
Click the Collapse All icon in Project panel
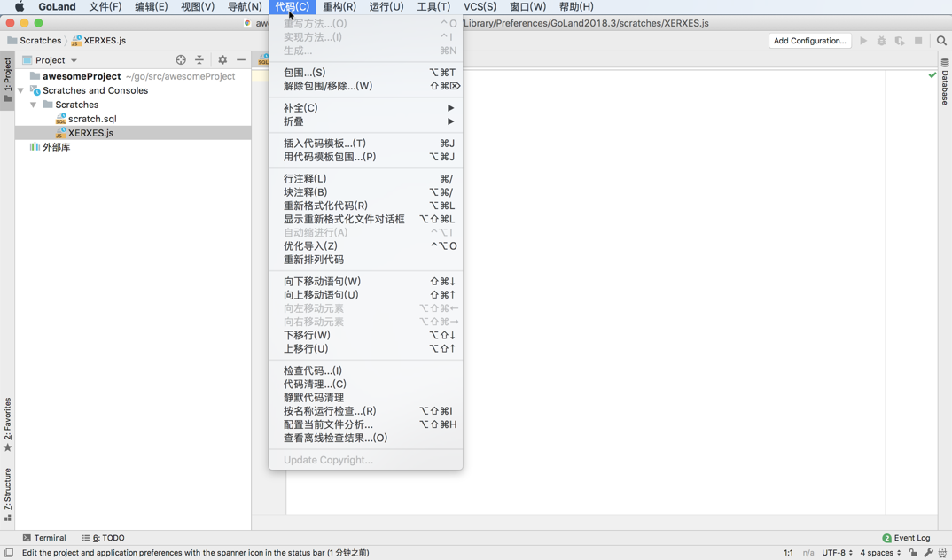(x=199, y=60)
